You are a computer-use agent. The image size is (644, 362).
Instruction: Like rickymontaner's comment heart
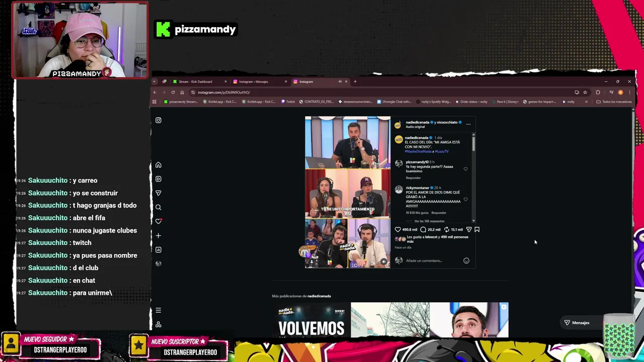[x=465, y=199]
